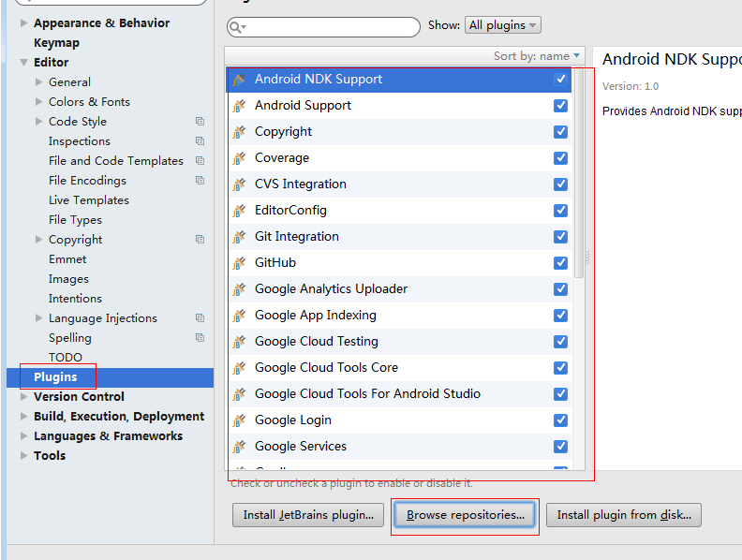Expand the Appearance & Behavior section
742x560 pixels.
coord(23,22)
